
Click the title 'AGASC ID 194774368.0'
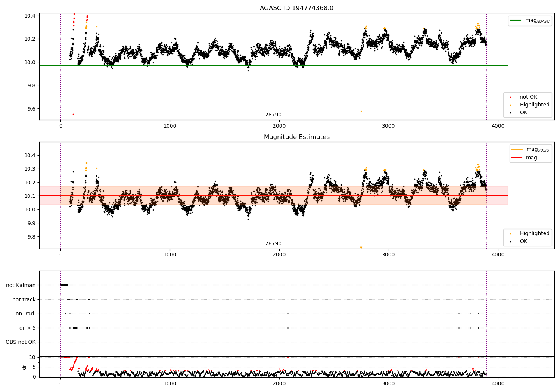point(296,8)
